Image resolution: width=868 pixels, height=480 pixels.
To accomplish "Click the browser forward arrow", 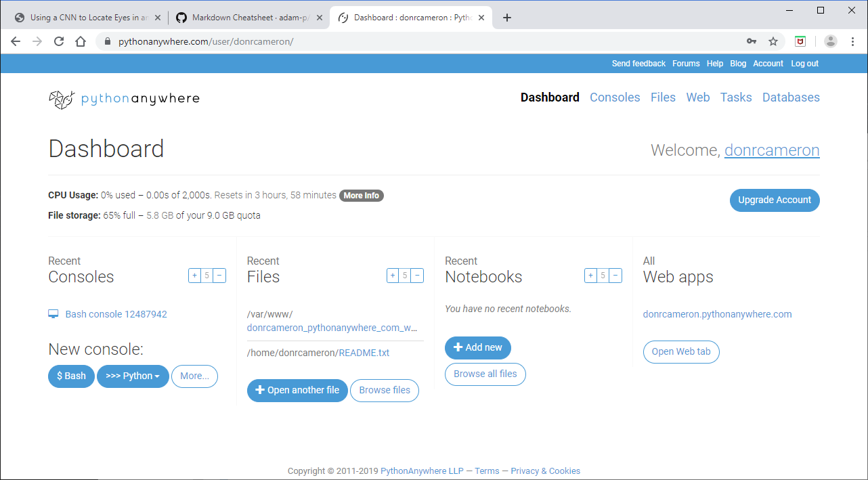I will (37, 41).
